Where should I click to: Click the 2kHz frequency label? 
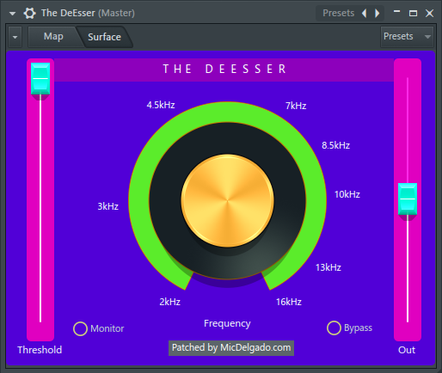170,302
